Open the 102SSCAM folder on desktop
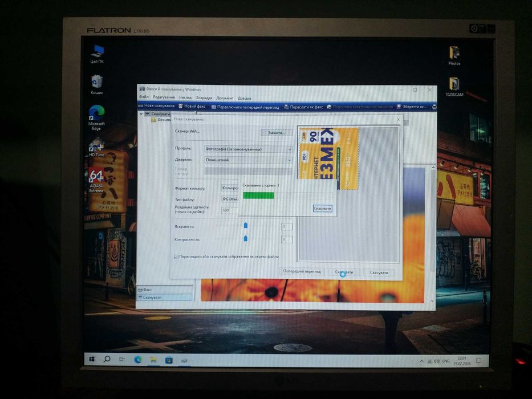 454,87
